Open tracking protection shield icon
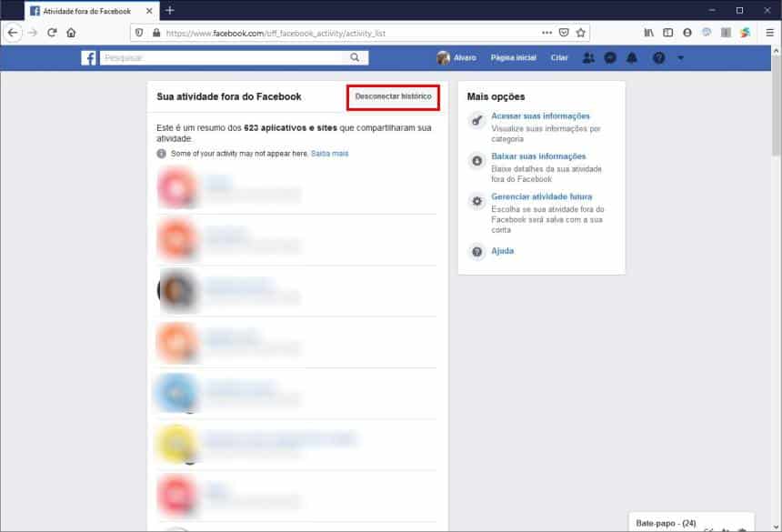Image resolution: width=782 pixels, height=532 pixels. click(x=139, y=33)
